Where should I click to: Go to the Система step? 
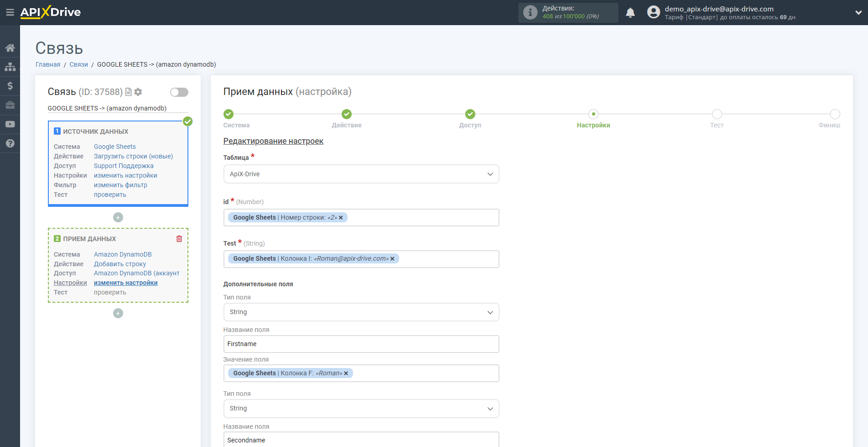pyautogui.click(x=229, y=114)
